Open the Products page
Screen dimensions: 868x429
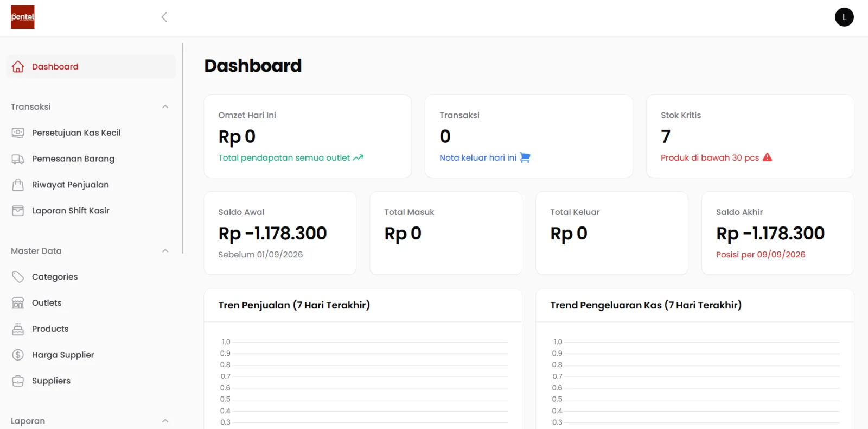91,329
